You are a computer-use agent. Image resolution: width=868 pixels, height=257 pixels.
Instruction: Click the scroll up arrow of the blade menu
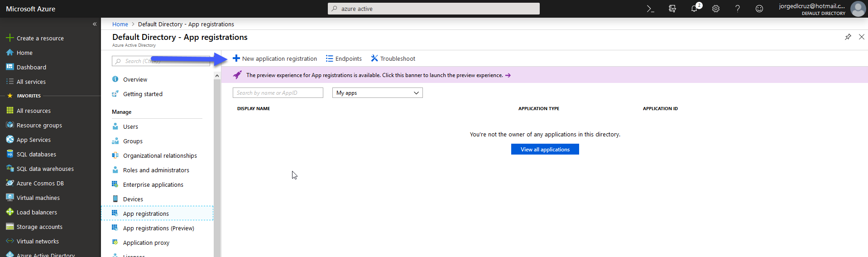pyautogui.click(x=217, y=76)
